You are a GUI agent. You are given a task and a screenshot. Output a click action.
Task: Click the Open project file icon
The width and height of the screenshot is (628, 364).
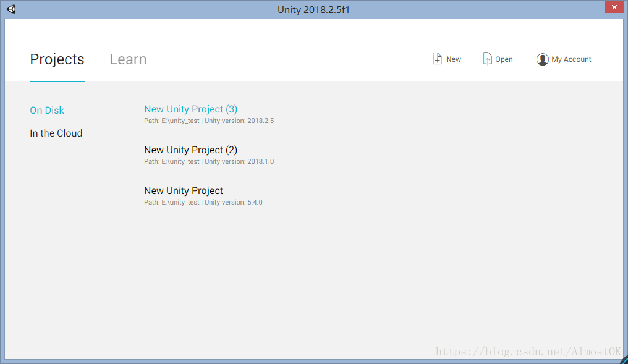coord(487,59)
